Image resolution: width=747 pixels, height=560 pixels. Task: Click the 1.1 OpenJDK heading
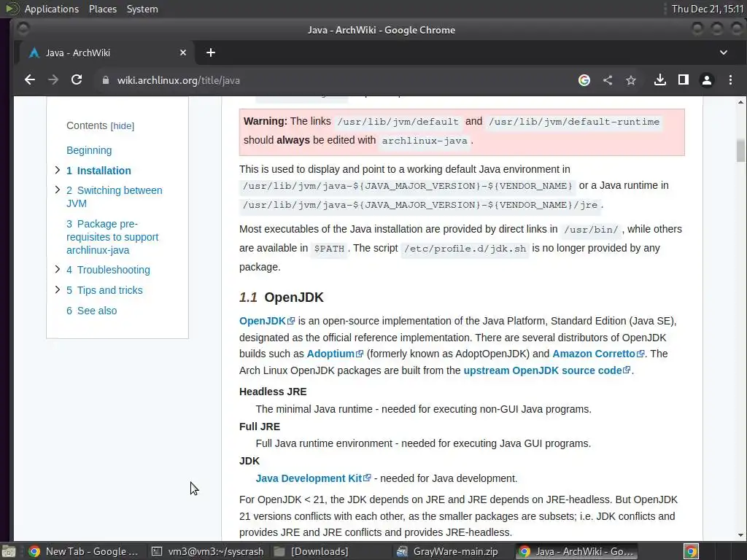pyautogui.click(x=281, y=297)
